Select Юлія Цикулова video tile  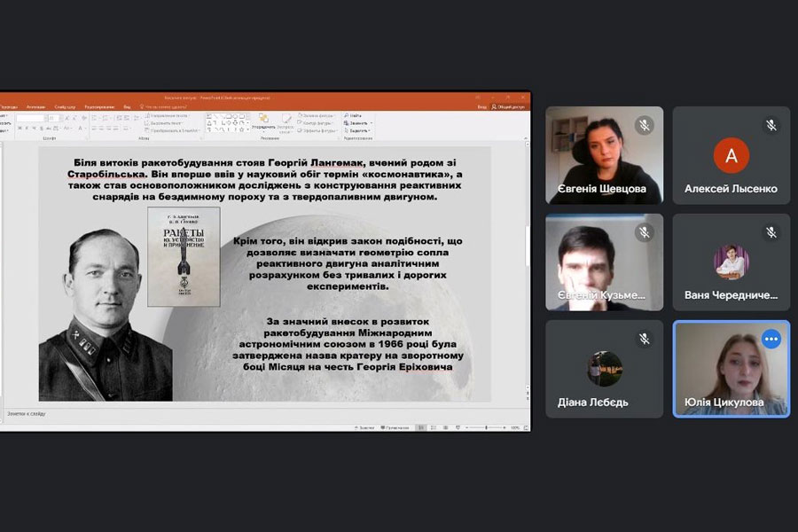[731, 369]
